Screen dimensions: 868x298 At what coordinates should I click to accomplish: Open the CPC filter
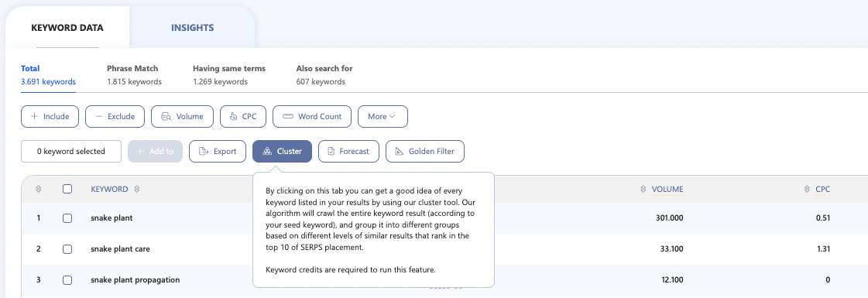tap(243, 117)
